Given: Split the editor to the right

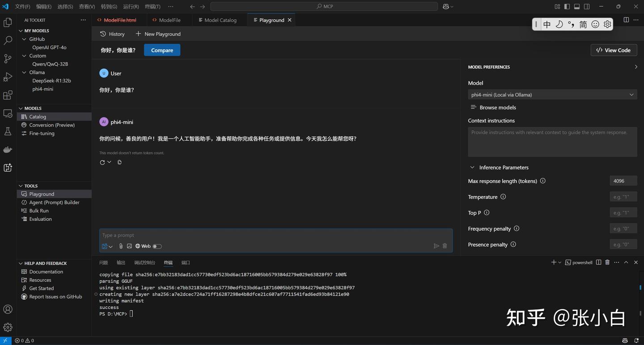Looking at the screenshot, I should (x=626, y=20).
